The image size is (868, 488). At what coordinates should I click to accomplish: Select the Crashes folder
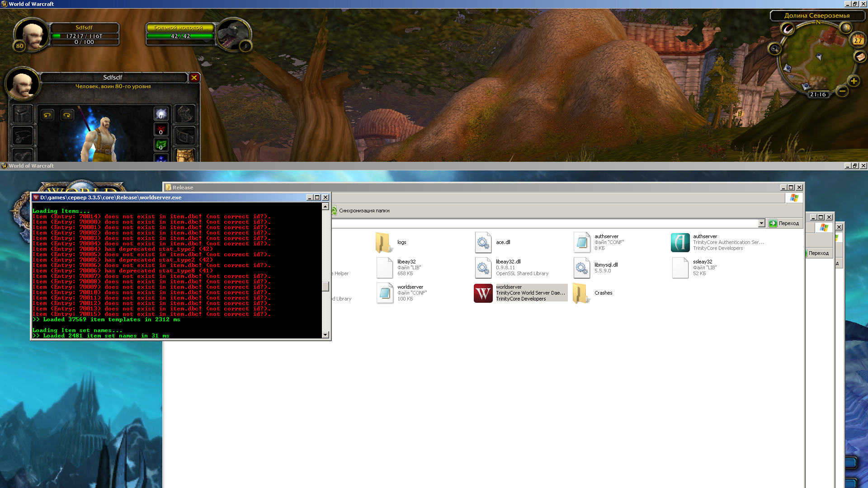point(593,293)
